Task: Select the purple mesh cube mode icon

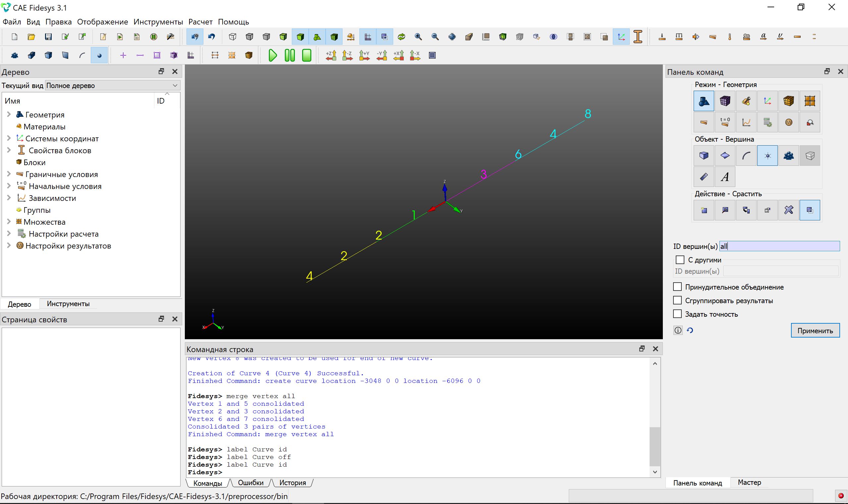Action: point(725,101)
